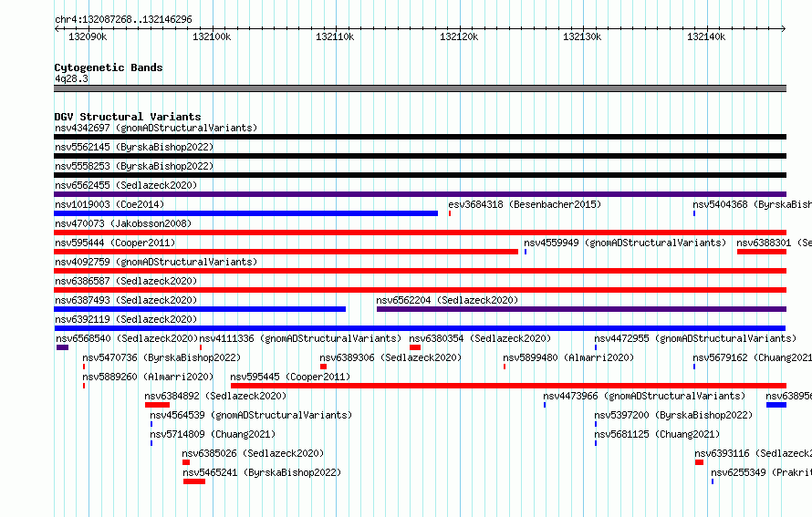Click the purple bar of nsv6562455
Image resolution: width=812 pixels, height=517 pixels.
click(x=420, y=194)
